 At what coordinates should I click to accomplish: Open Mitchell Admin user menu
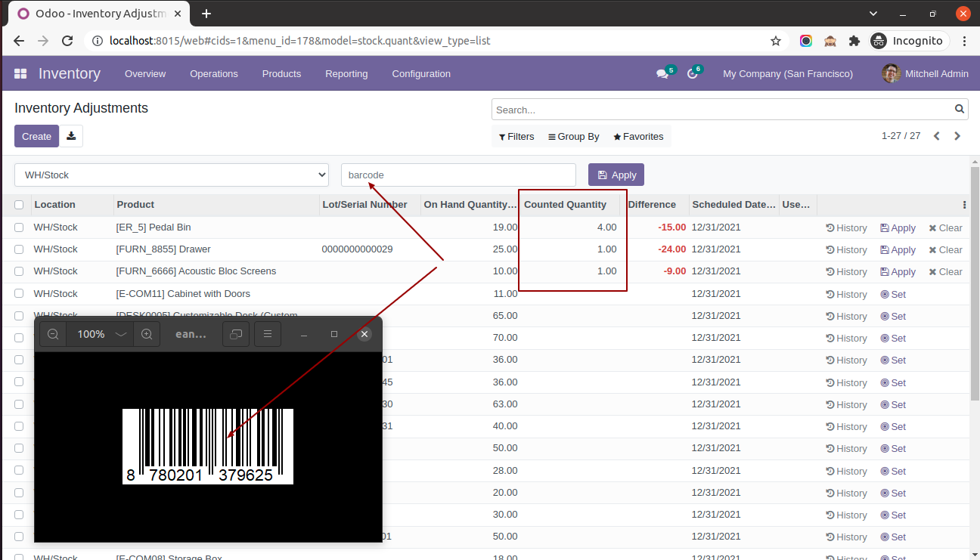(x=926, y=73)
